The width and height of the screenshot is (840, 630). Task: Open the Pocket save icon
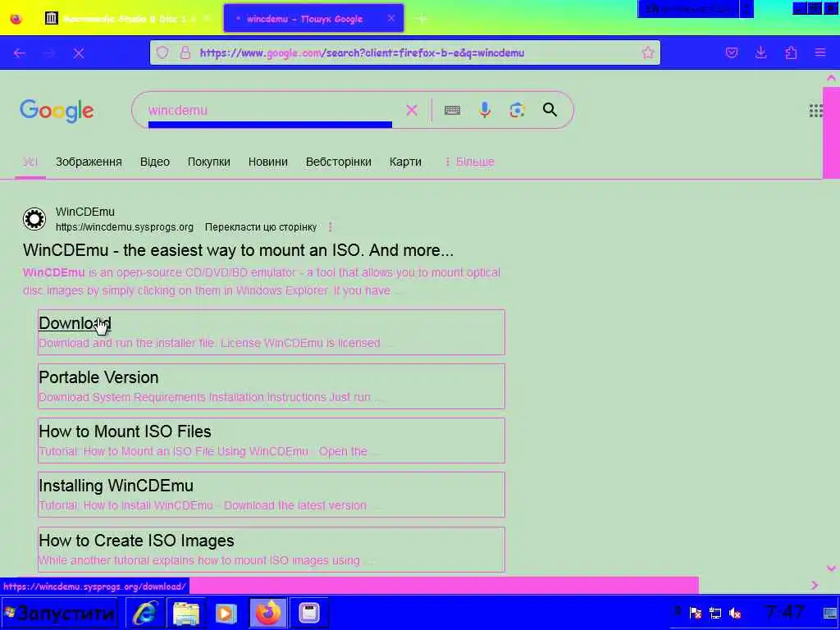[731, 52]
